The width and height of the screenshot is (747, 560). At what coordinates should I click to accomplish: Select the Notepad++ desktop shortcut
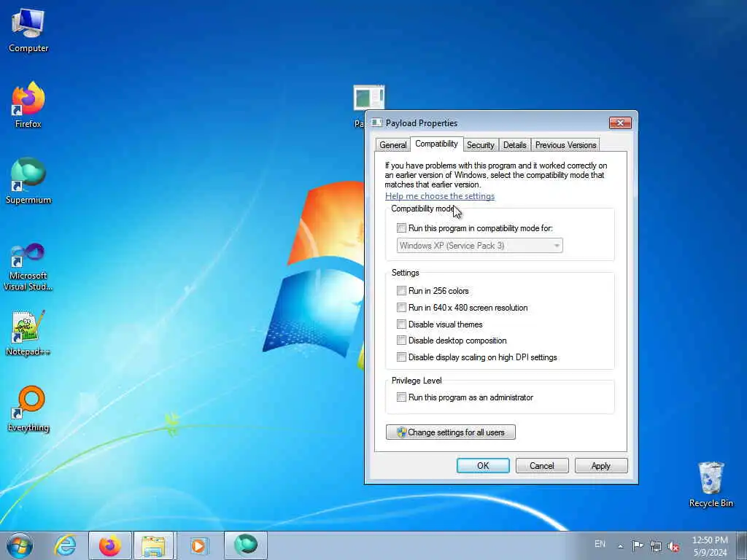28,333
